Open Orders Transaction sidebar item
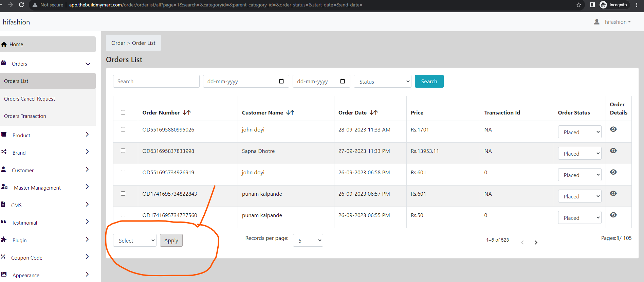644x282 pixels. click(x=48, y=116)
